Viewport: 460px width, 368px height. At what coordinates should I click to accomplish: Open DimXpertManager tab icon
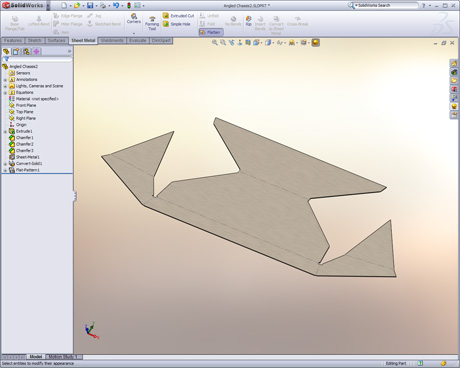pyautogui.click(x=36, y=51)
